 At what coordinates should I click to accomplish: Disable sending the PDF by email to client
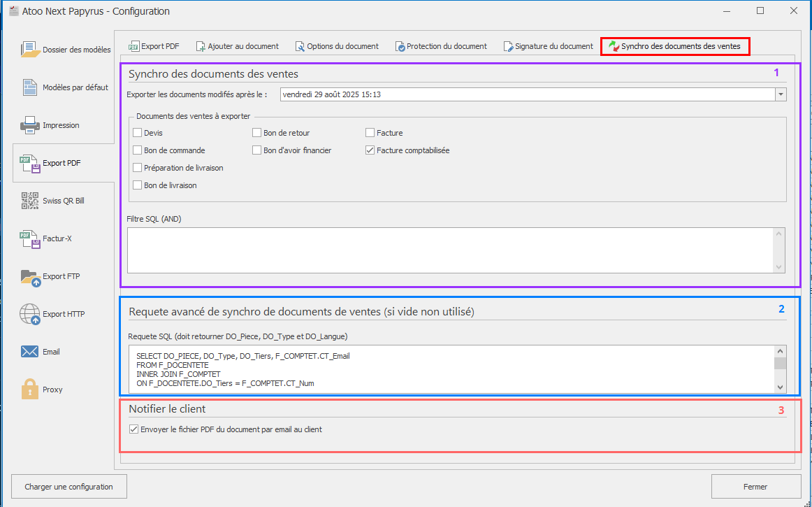click(x=134, y=429)
